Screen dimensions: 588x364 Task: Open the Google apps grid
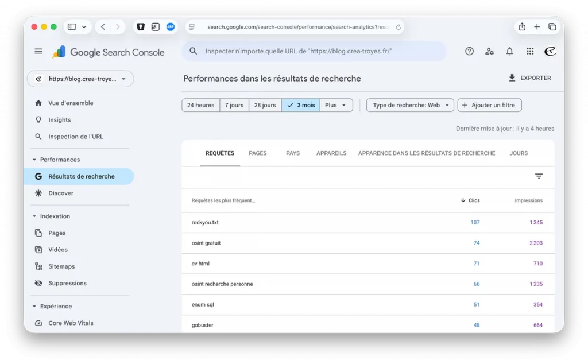click(530, 51)
